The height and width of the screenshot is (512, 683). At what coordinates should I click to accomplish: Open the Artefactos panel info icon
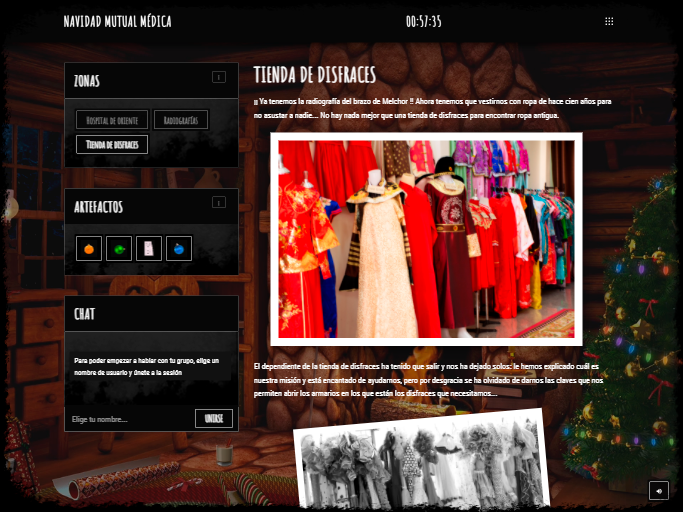(218, 203)
